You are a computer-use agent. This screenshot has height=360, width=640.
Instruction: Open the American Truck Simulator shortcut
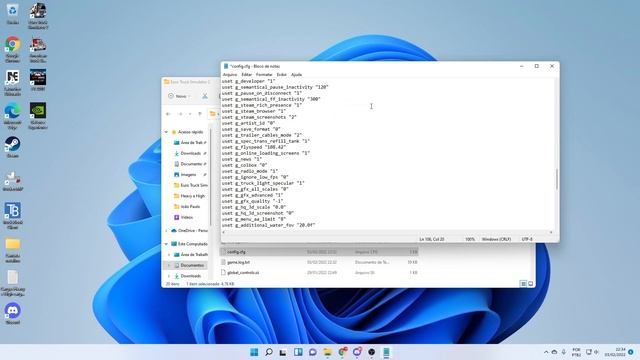click(38, 49)
